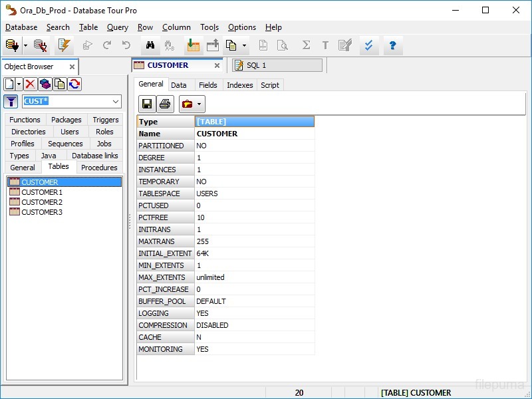
Task: Click the import data toolbar icon
Action: click(193, 45)
